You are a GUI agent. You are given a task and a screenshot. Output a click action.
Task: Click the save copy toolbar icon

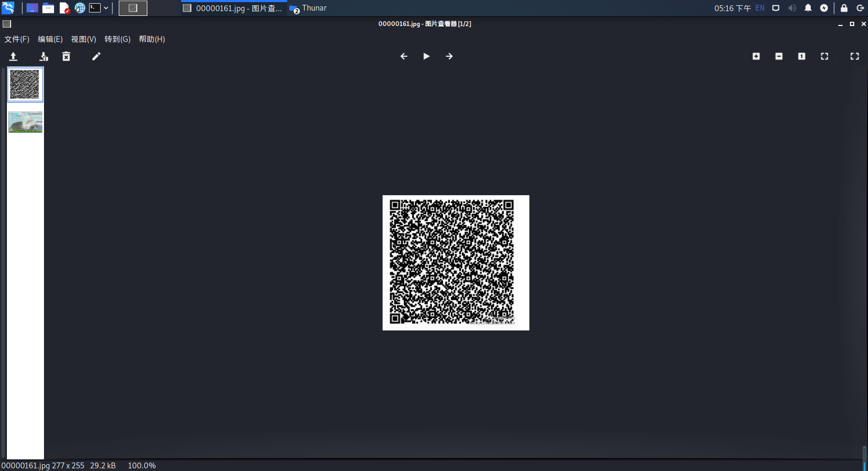(44, 56)
